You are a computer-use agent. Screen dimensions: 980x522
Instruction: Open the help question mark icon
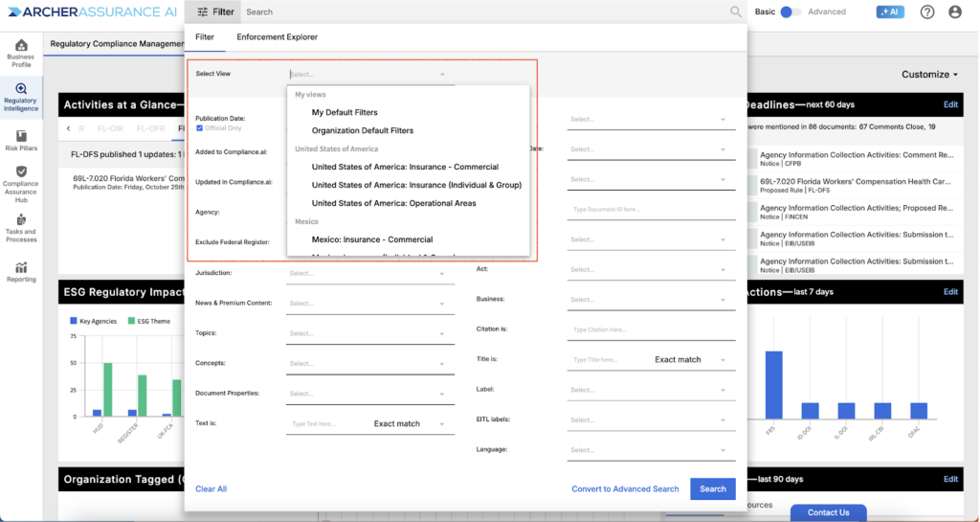[x=926, y=11]
